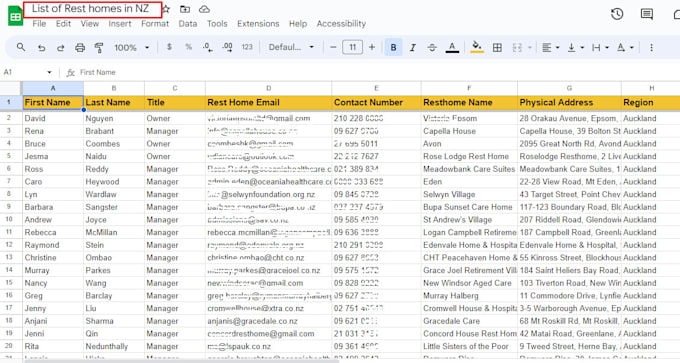
Task: Open the Tools menu
Action: click(x=217, y=23)
